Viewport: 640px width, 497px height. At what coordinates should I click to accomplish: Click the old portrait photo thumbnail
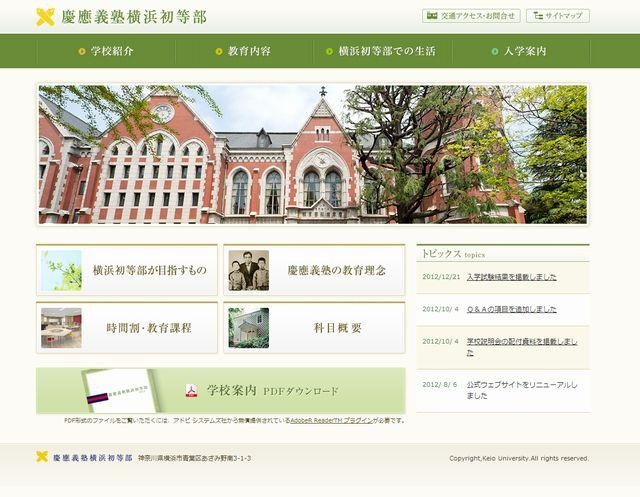pyautogui.click(x=249, y=271)
